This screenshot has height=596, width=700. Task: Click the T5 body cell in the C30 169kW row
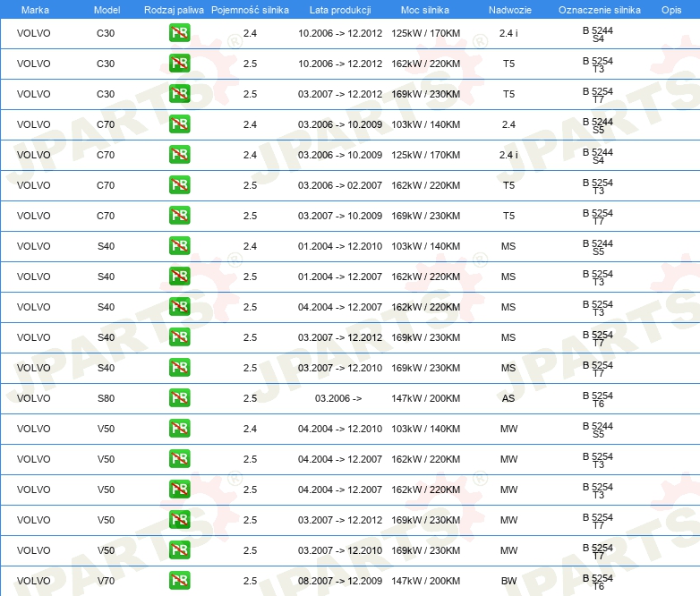[x=508, y=94]
